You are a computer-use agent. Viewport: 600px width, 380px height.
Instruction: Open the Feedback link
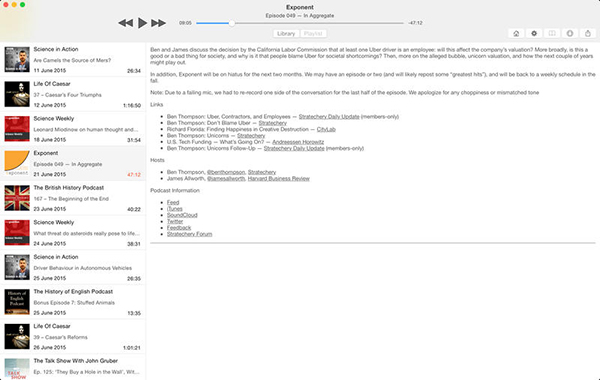(179, 228)
